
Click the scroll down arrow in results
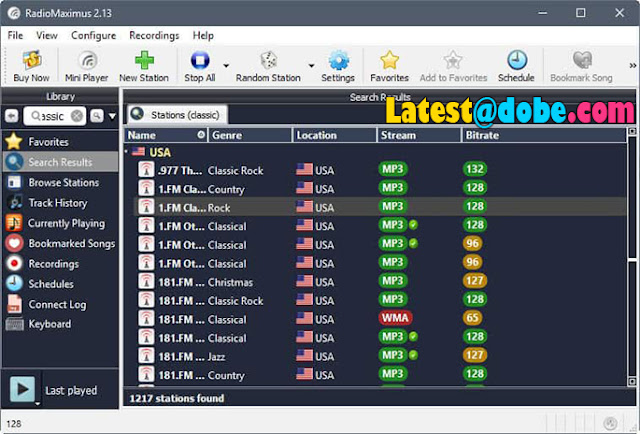tap(632, 382)
